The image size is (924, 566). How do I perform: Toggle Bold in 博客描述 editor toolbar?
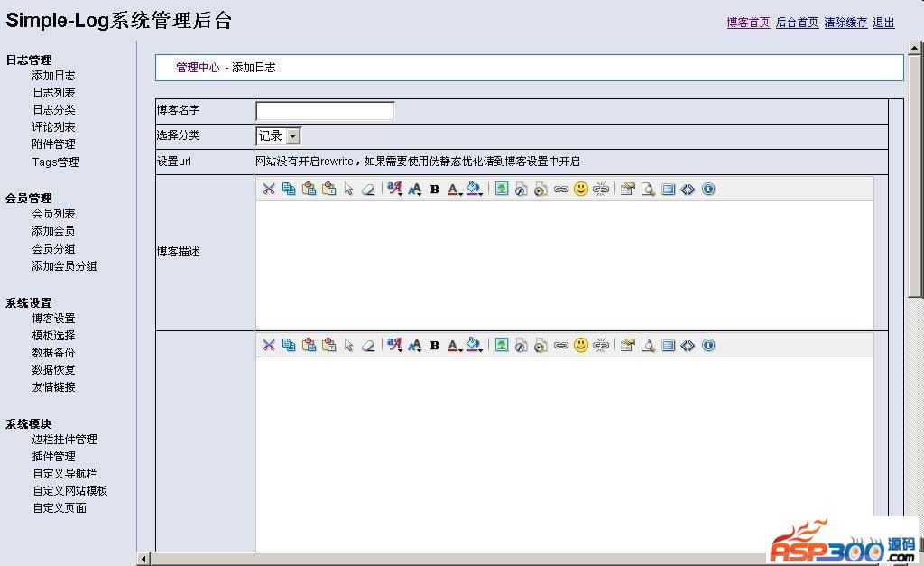point(434,190)
